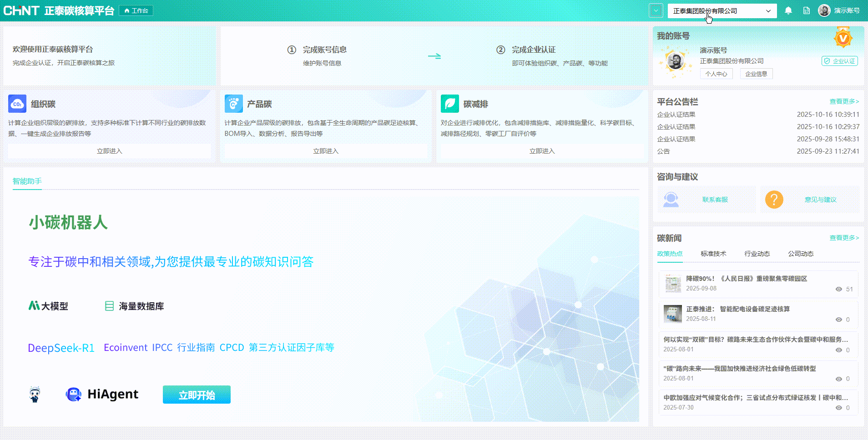
Task: Click 立即进入 under 碳减排
Action: 542,151
